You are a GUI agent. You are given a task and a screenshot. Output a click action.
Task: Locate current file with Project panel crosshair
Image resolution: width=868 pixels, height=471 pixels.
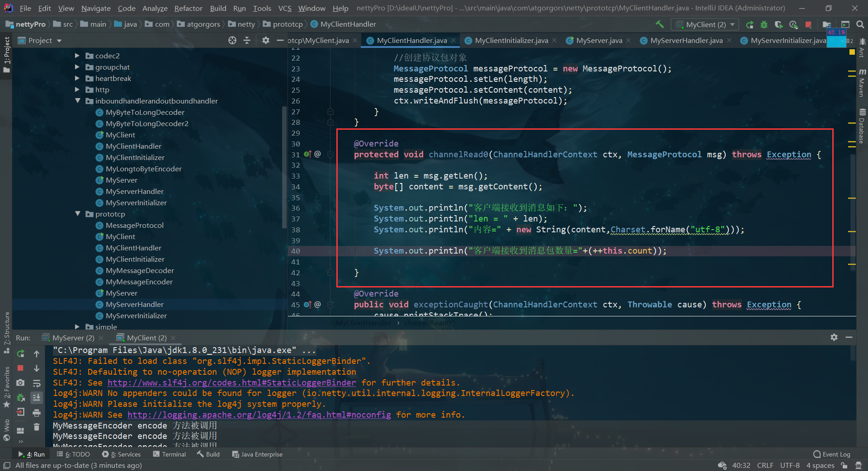(x=232, y=40)
